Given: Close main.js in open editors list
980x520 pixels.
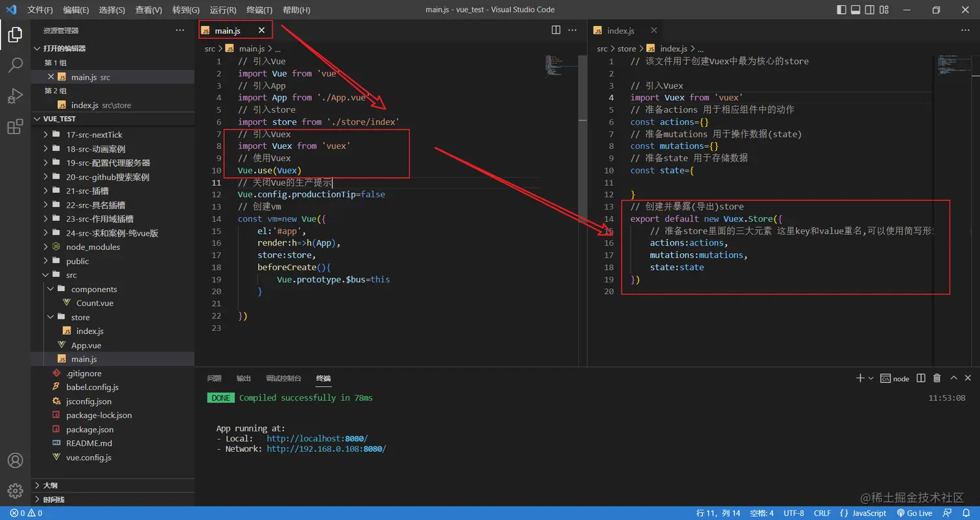Looking at the screenshot, I should 51,77.
